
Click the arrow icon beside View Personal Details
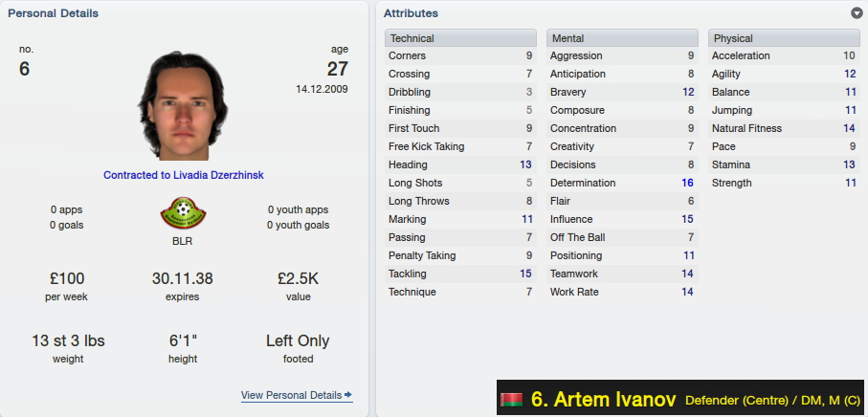tap(348, 395)
